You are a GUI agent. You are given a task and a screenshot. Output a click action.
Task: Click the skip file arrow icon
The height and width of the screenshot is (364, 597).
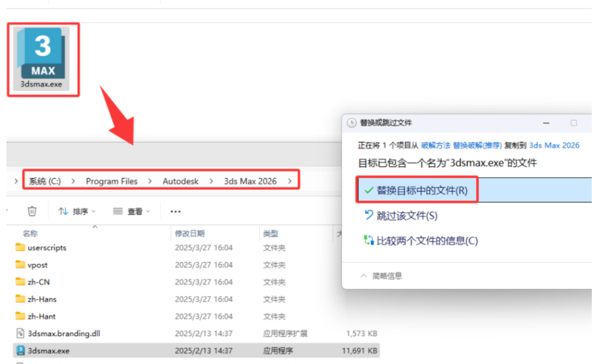368,215
